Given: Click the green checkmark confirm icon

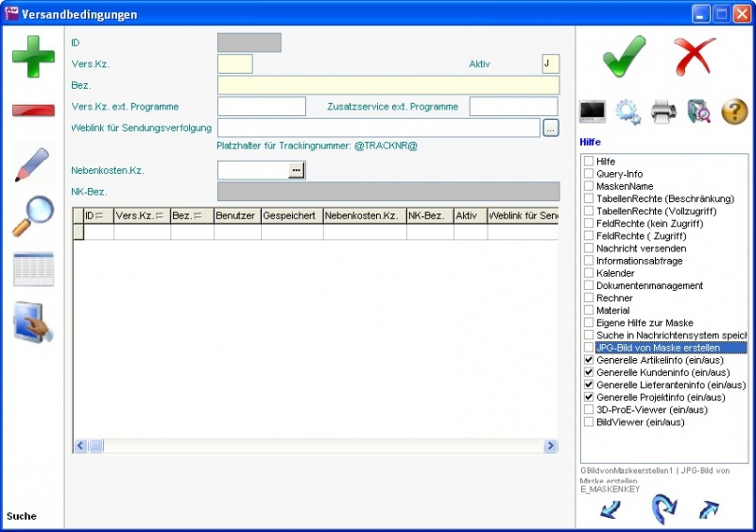Looking at the screenshot, I should [x=625, y=56].
